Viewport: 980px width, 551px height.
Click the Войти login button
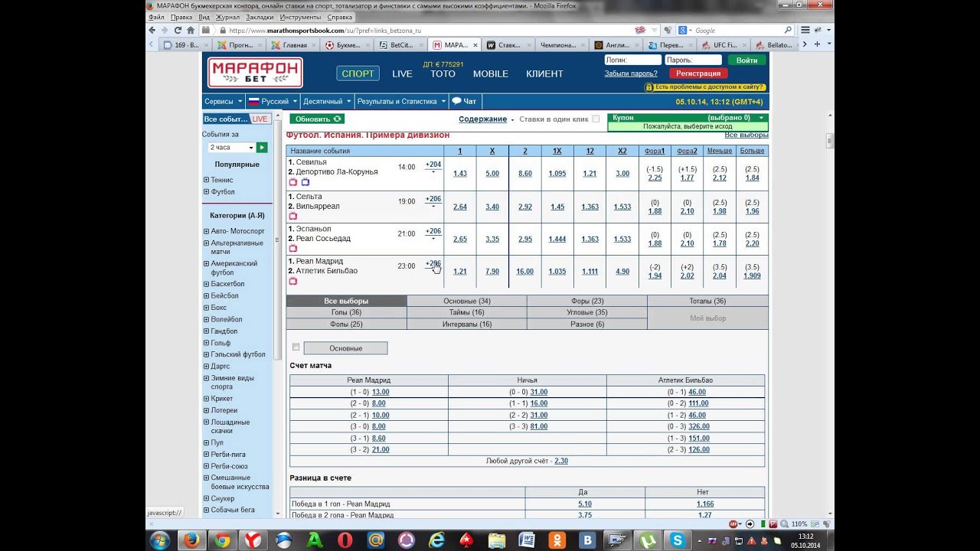(x=746, y=60)
